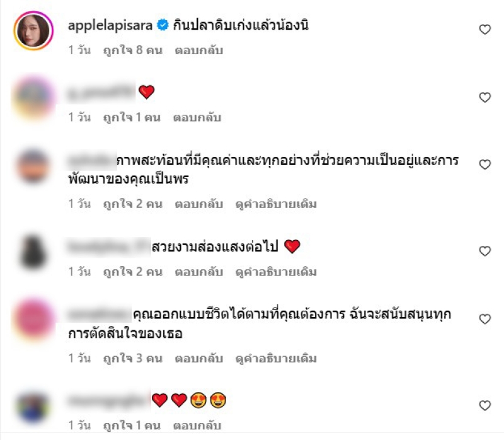
Task: Like the last comment with heart-eyes emojis
Action: click(x=484, y=405)
